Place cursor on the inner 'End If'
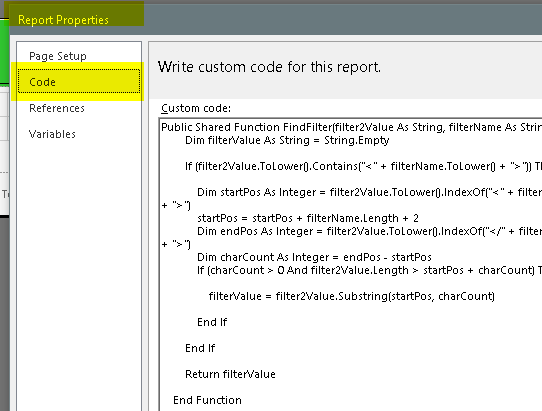 (212, 322)
